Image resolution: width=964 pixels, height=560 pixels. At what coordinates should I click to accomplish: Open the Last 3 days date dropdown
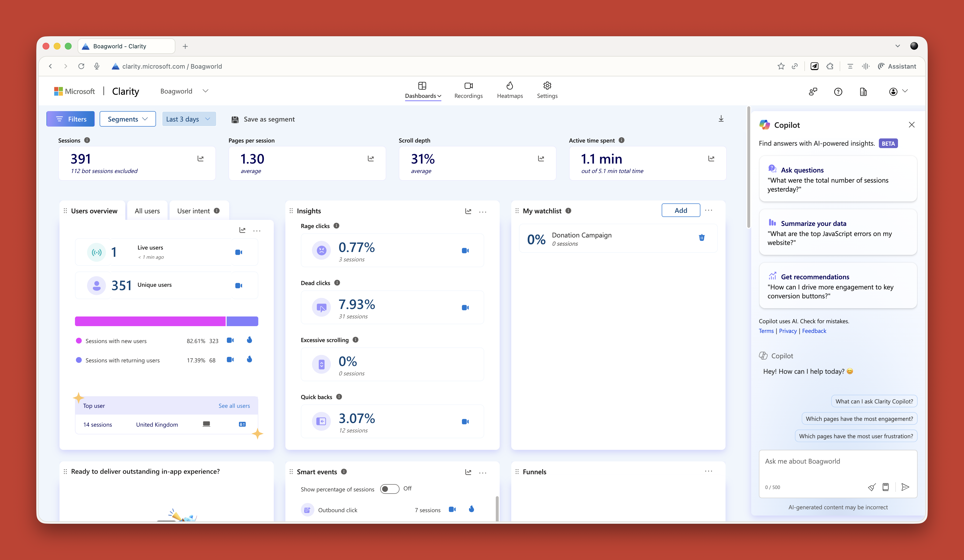[x=189, y=119]
